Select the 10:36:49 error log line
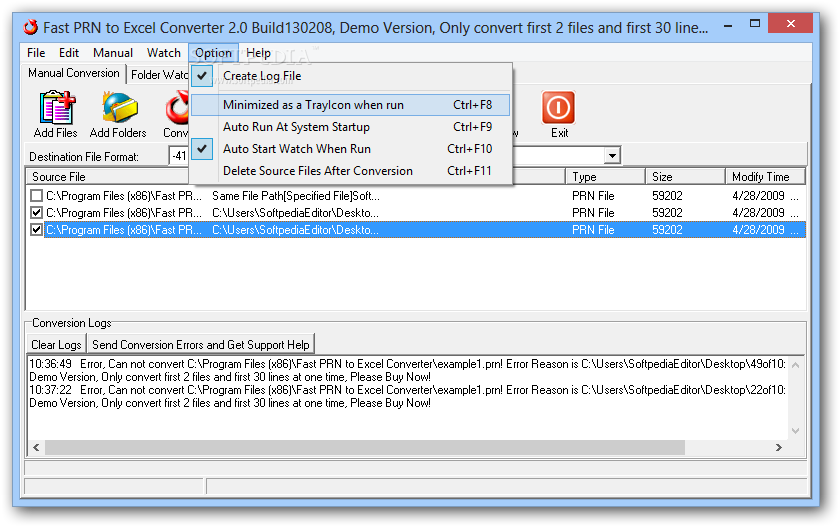The width and height of the screenshot is (840, 527). 407,364
